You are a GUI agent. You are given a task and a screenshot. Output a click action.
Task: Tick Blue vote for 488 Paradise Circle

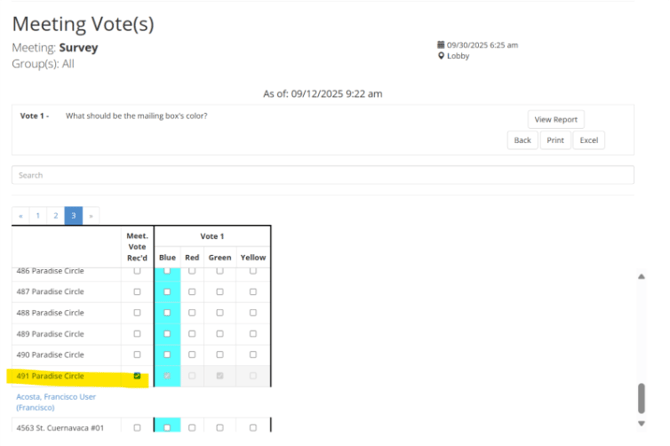tap(167, 313)
